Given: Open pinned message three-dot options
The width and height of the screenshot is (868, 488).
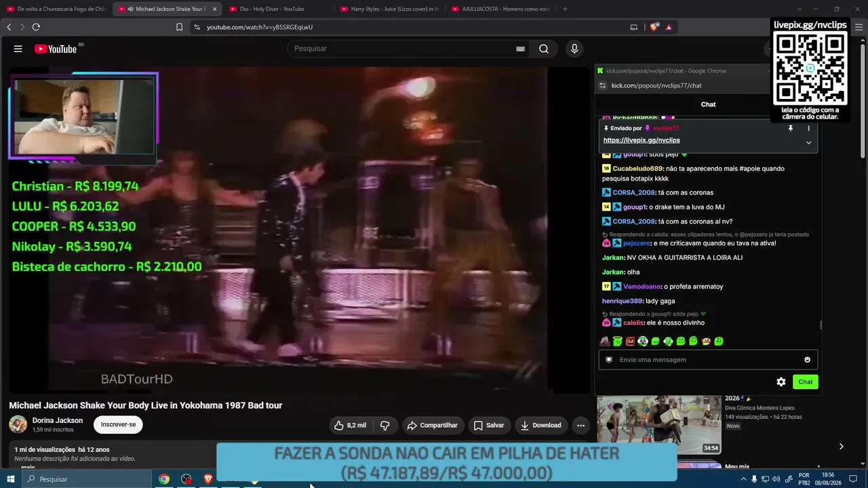Looking at the screenshot, I should (x=808, y=128).
